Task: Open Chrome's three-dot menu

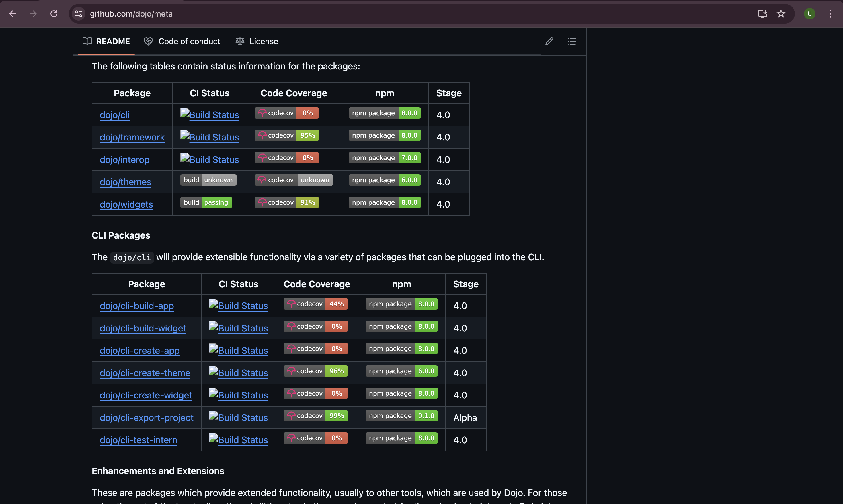Action: pos(830,13)
